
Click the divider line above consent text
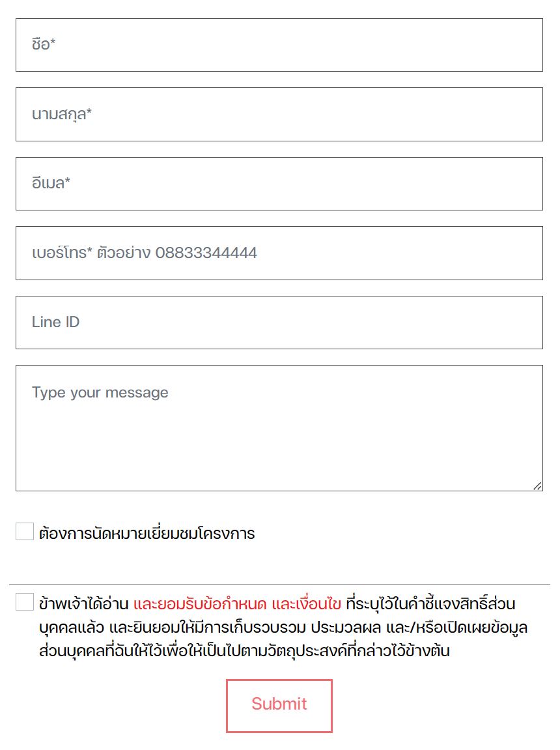[x=279, y=585]
